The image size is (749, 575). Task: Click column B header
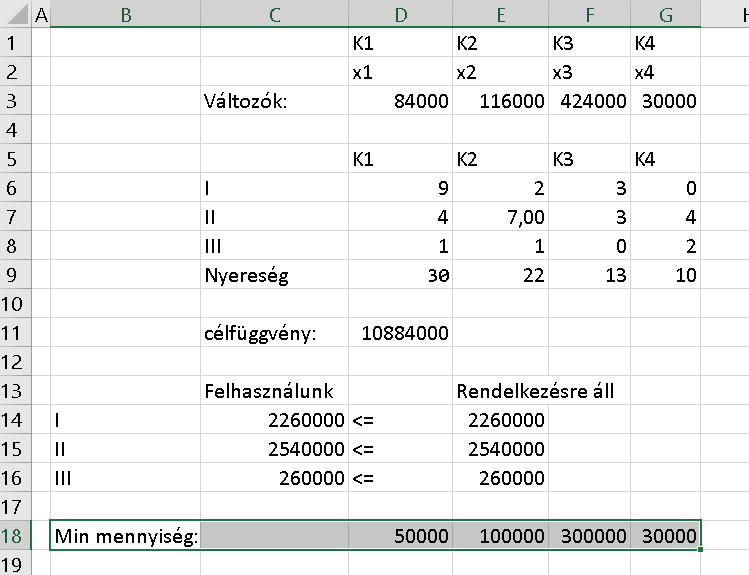[x=125, y=15]
